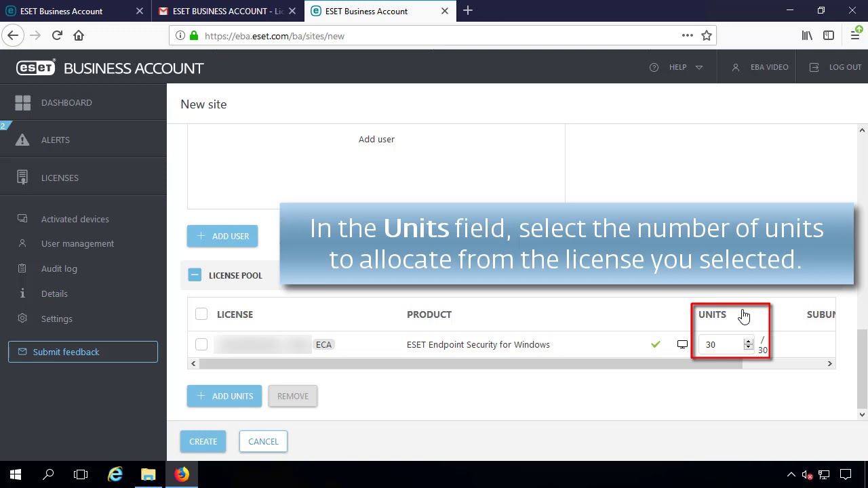Click Settings gear icon in sidebar

click(22, 319)
